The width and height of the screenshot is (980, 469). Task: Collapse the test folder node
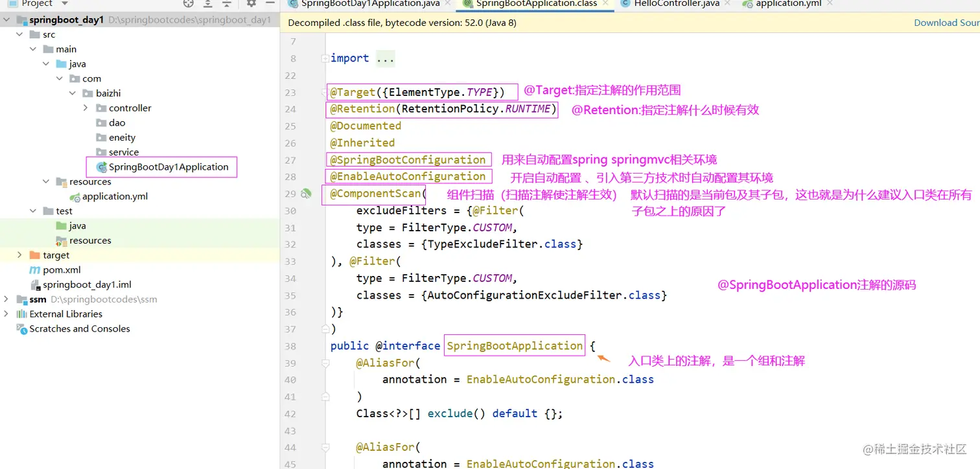(x=33, y=211)
